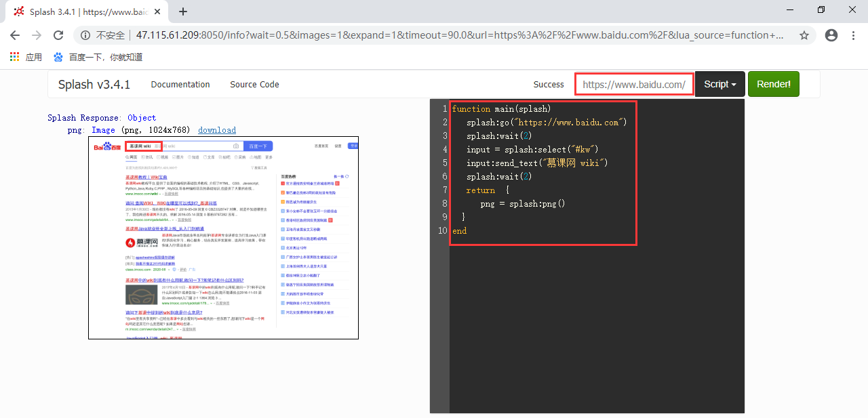Open the Chrome three-dot menu
Screen dimensions: 868x418
click(852, 35)
